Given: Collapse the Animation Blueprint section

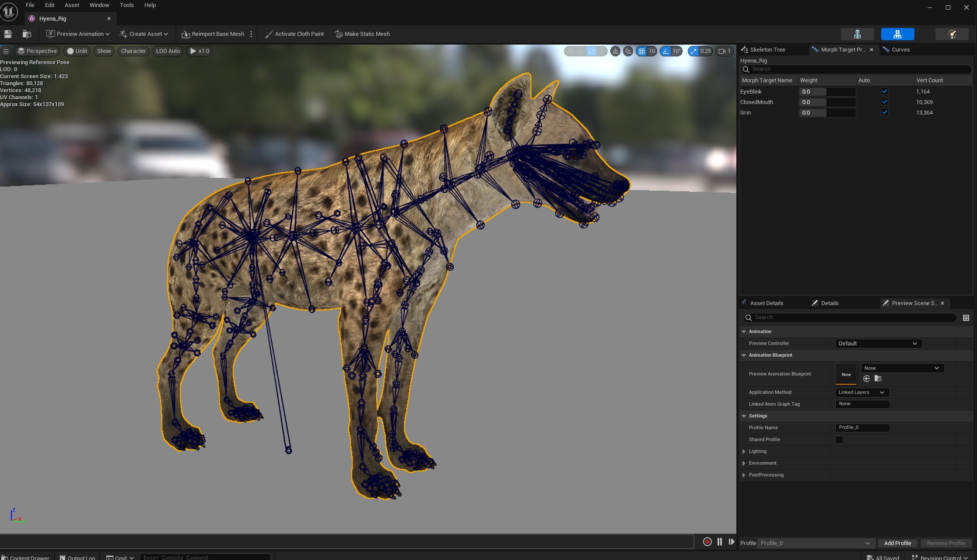Looking at the screenshot, I should (x=744, y=355).
